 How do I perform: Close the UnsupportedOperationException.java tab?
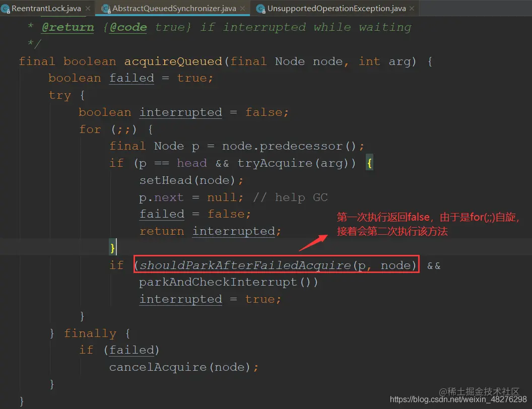(x=412, y=9)
